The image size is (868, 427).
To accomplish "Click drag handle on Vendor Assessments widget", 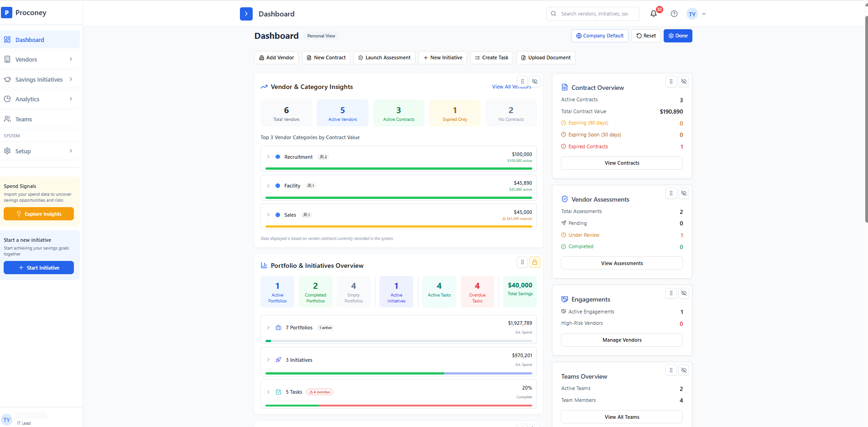I will [x=671, y=193].
